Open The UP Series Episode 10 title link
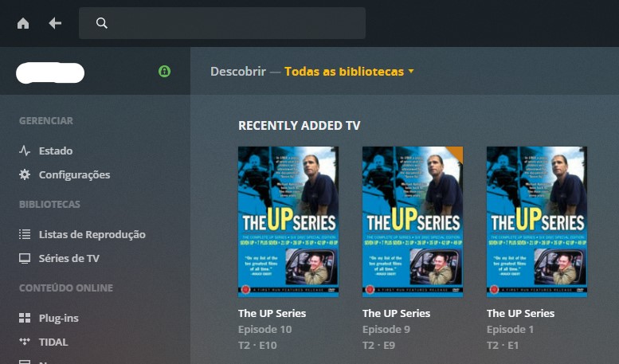The image size is (619, 364). [x=272, y=313]
